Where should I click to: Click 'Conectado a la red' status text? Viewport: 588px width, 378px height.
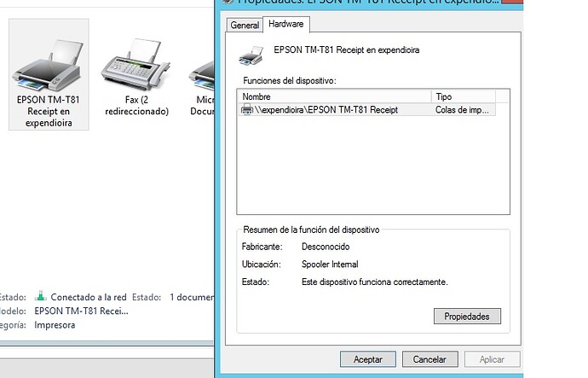coord(89,297)
